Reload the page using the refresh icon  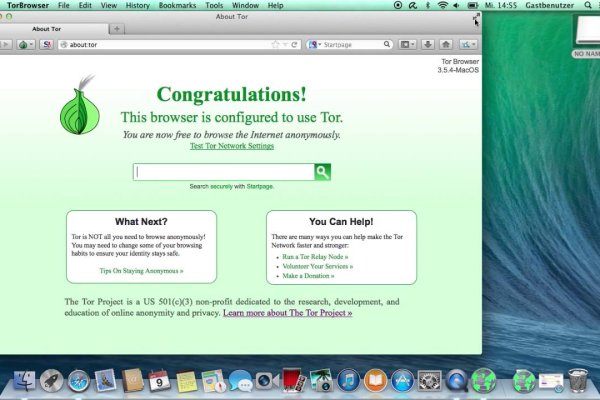(x=294, y=45)
